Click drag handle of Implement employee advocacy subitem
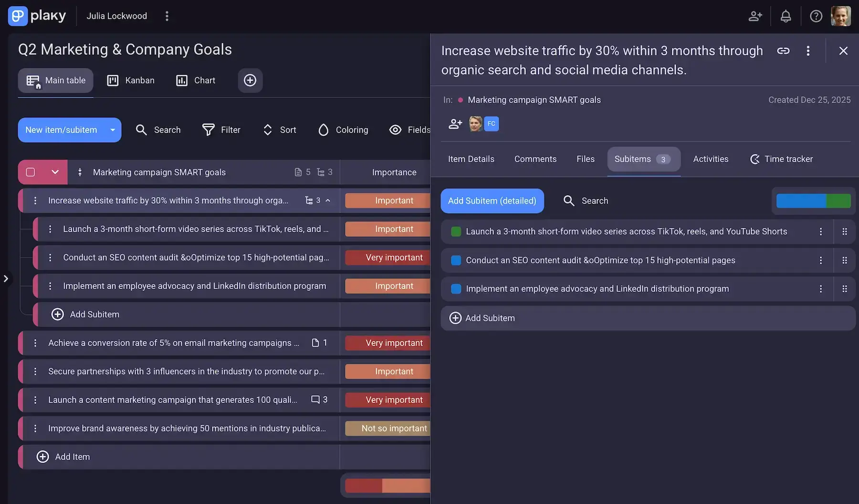Screen dimensions: 859x504 coord(845,289)
